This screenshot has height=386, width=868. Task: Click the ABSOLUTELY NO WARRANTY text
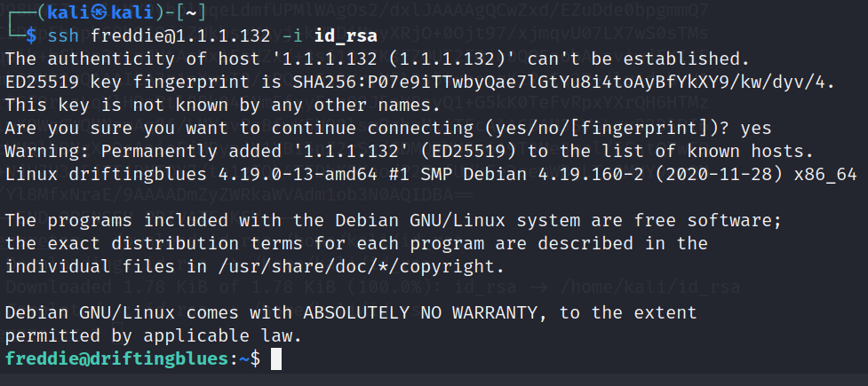[420, 313]
